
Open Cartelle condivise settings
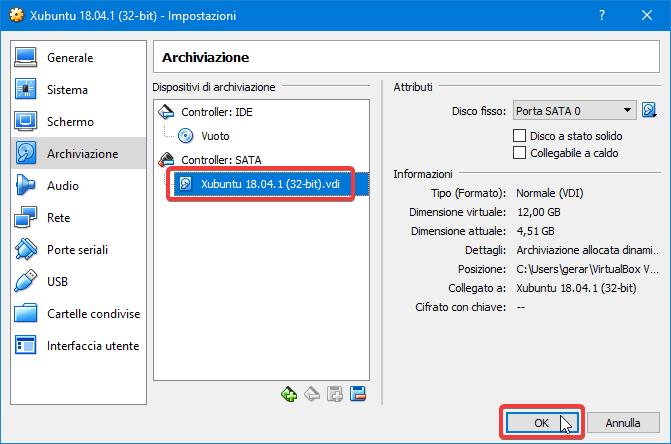click(x=78, y=314)
